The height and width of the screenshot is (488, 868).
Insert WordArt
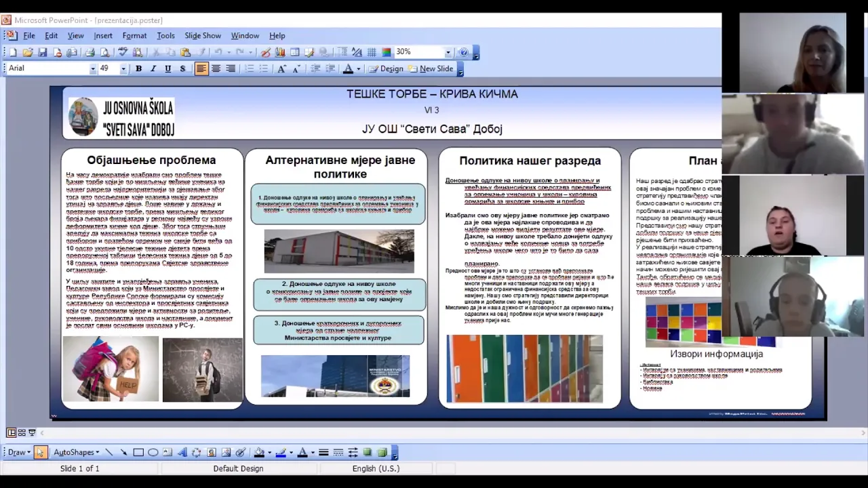point(182,452)
